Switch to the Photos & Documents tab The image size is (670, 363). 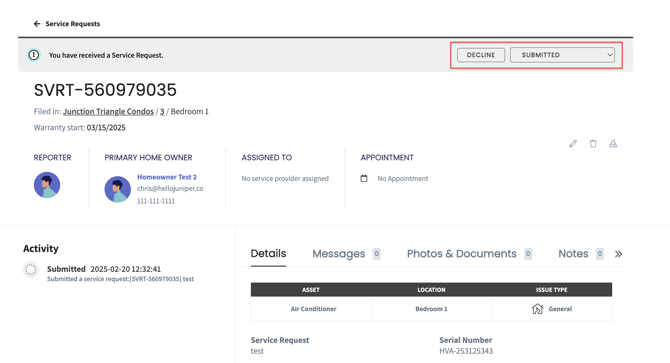[x=461, y=254]
